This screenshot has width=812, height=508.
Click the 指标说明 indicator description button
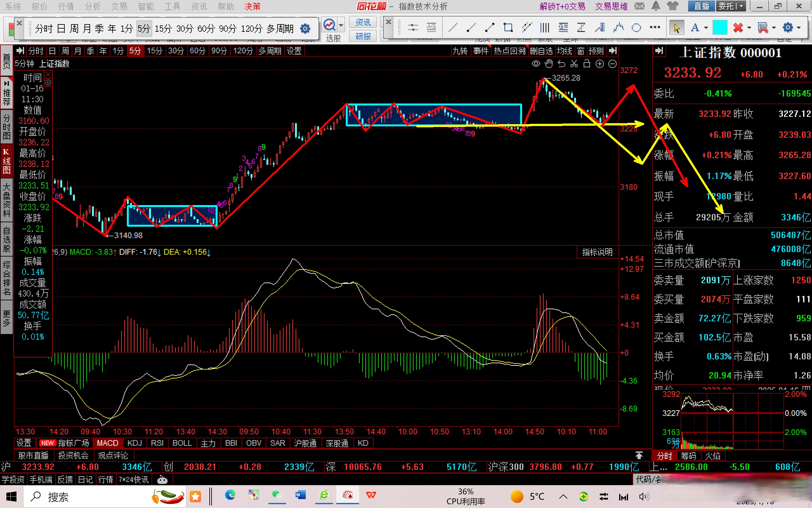597,252
